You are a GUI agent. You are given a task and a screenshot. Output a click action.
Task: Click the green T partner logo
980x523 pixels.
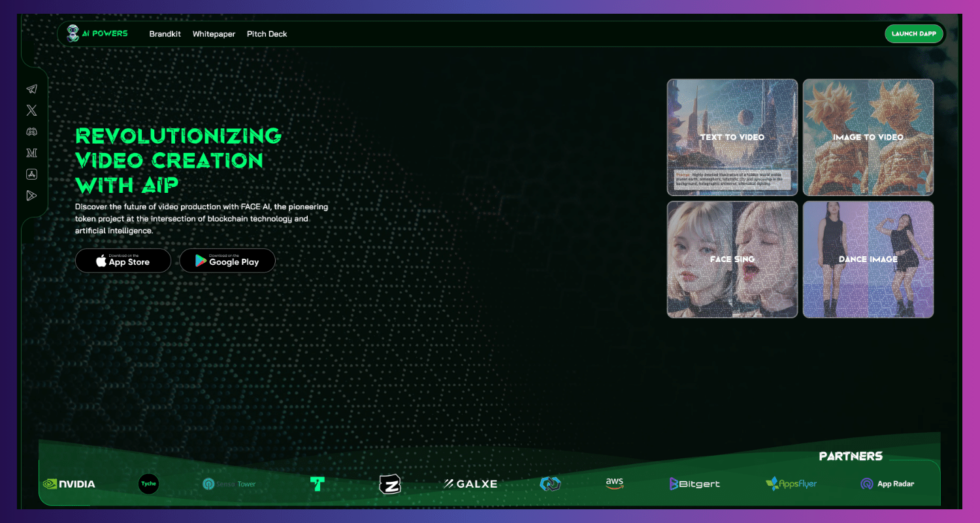click(318, 484)
